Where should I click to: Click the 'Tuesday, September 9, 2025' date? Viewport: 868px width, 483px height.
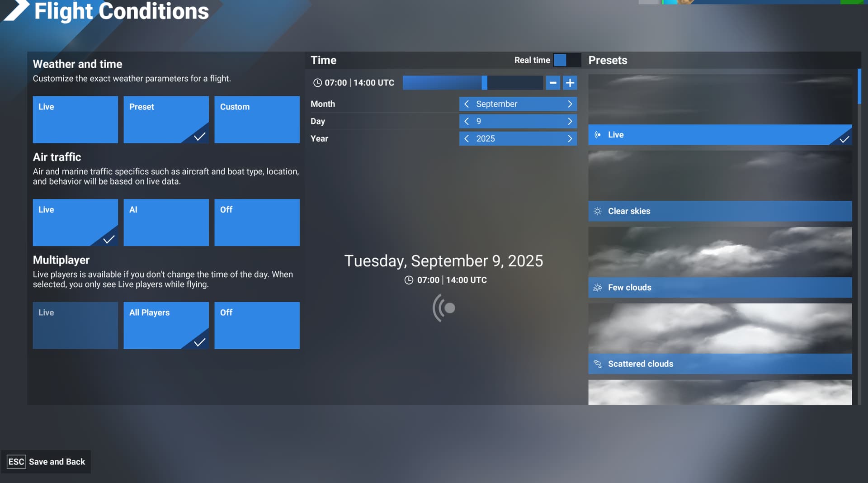[x=443, y=261]
